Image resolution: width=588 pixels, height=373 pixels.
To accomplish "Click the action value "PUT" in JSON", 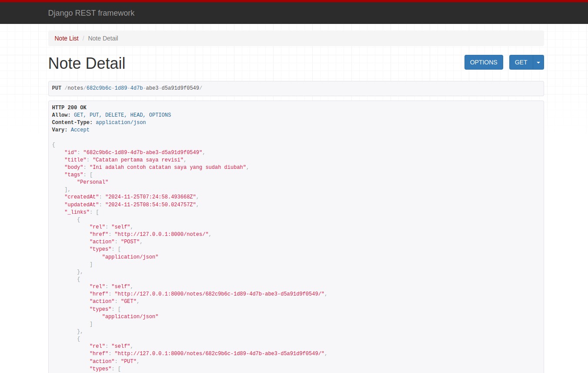I will (x=129, y=361).
